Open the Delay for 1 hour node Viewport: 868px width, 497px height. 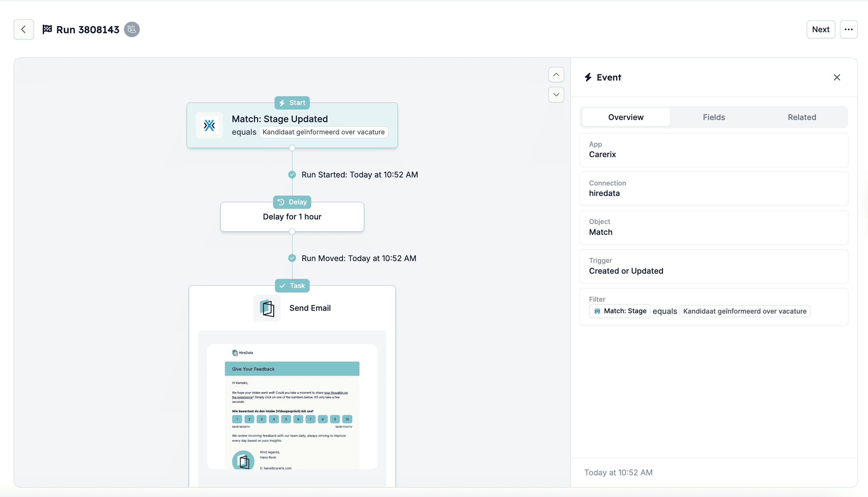coord(292,217)
